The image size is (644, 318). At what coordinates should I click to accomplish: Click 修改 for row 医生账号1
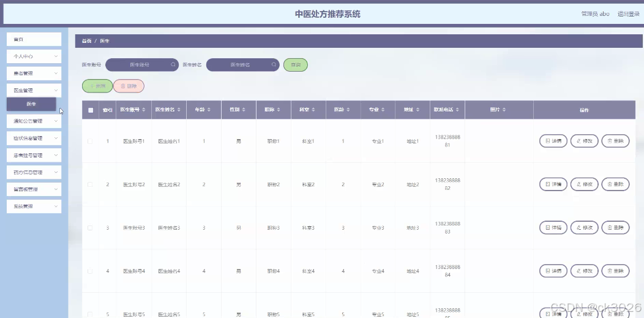[x=585, y=141]
